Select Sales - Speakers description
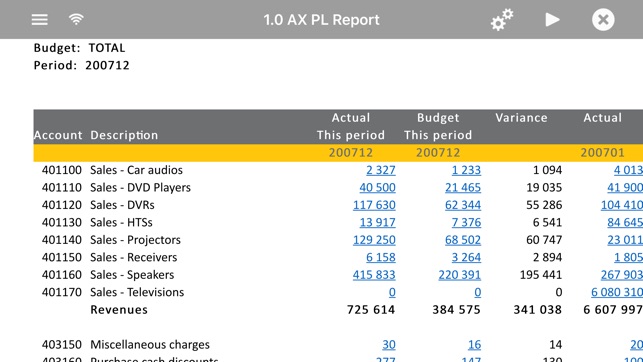The image size is (643, 362). (132, 274)
